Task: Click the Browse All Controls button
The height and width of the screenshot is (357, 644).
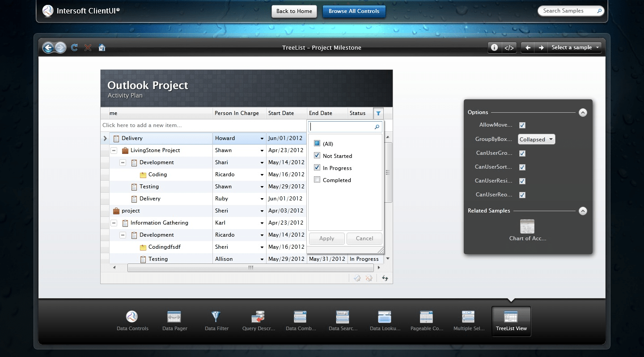Action: [x=354, y=11]
